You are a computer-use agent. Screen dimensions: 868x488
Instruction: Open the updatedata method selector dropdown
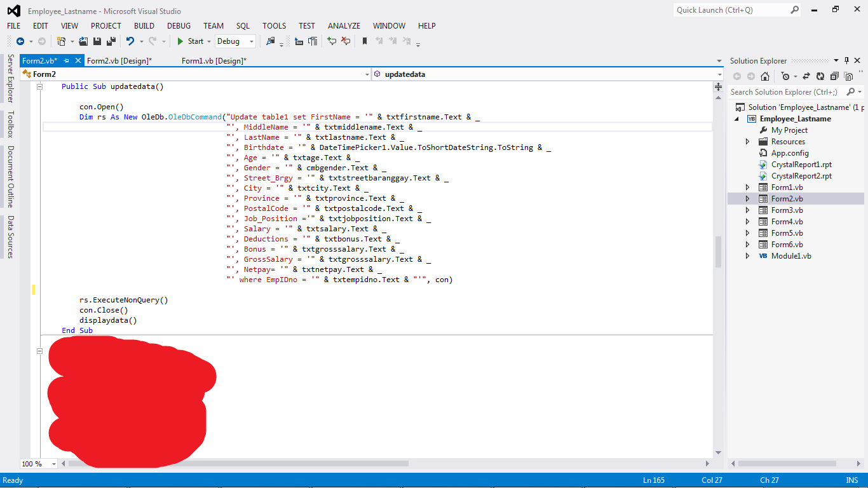[x=719, y=74]
